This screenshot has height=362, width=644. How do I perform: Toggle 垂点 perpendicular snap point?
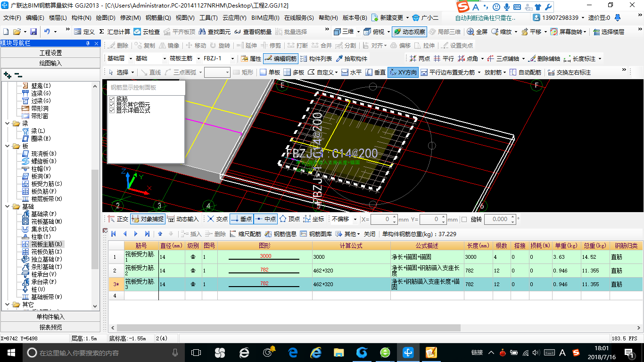coord(241,219)
